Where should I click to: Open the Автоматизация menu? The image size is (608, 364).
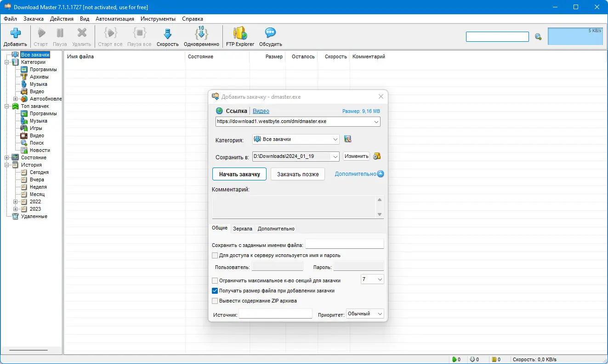pos(115,19)
